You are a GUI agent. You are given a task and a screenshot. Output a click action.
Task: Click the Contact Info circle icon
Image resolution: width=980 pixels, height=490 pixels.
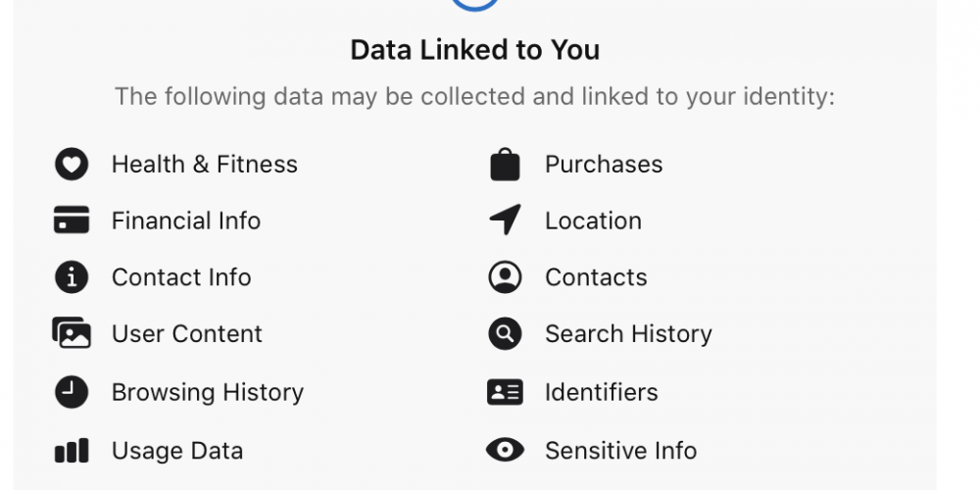72,277
